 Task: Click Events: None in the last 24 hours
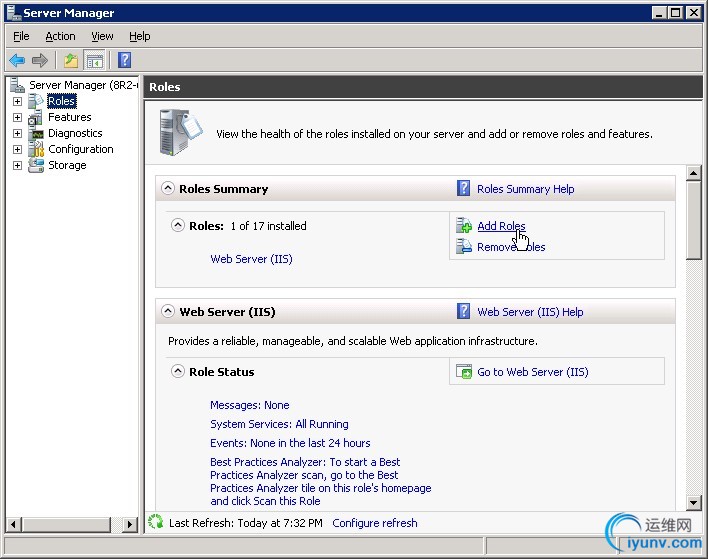pos(290,443)
